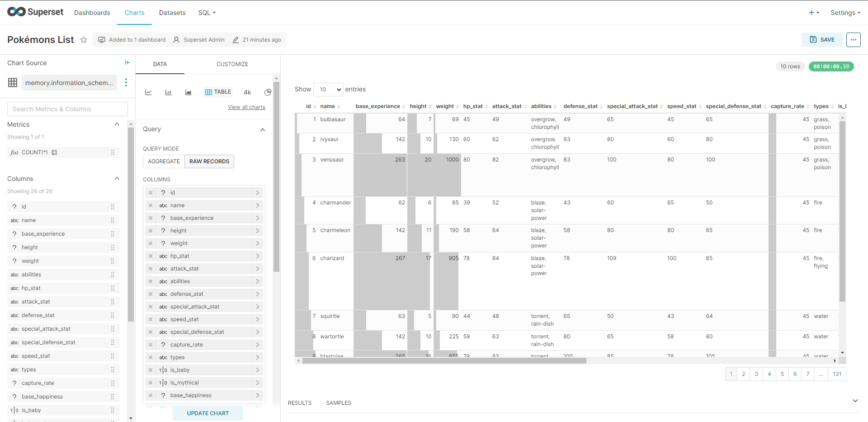Image resolution: width=868 pixels, height=422 pixels.
Task: Click the Search Metrics & Columns field
Action: click(67, 109)
